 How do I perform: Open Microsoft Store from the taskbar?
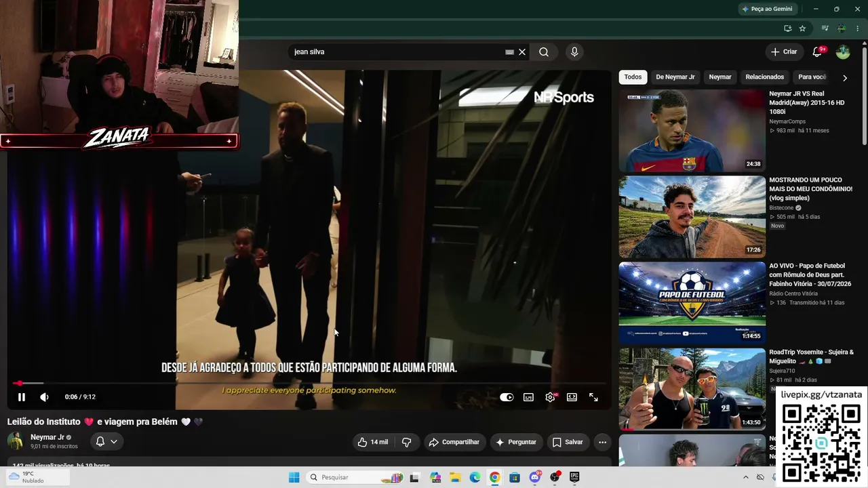click(515, 477)
